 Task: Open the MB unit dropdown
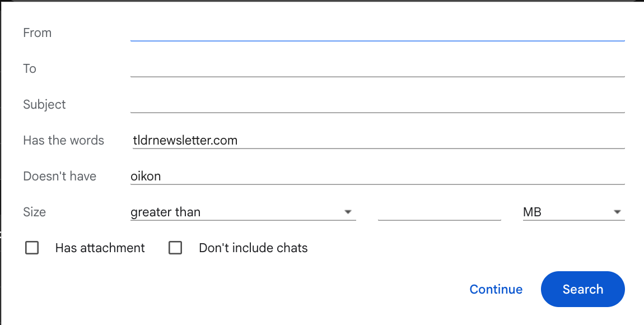pos(571,212)
